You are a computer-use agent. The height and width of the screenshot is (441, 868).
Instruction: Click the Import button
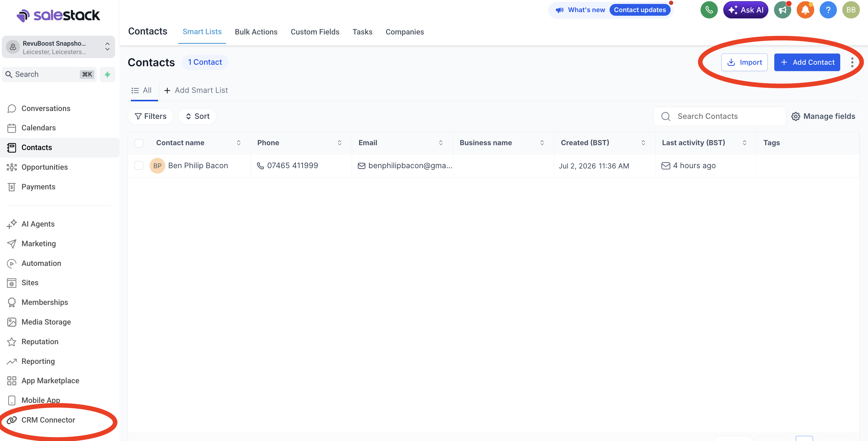(x=744, y=62)
